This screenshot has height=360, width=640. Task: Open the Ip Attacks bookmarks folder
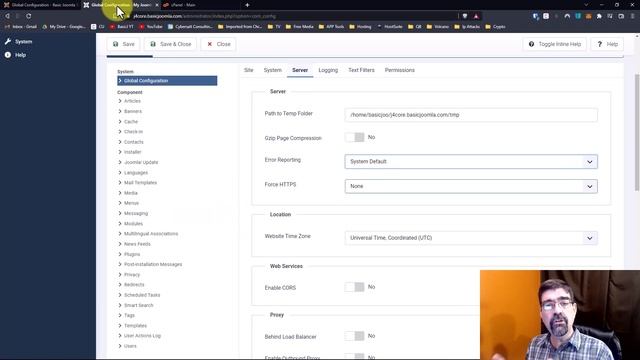467,27
